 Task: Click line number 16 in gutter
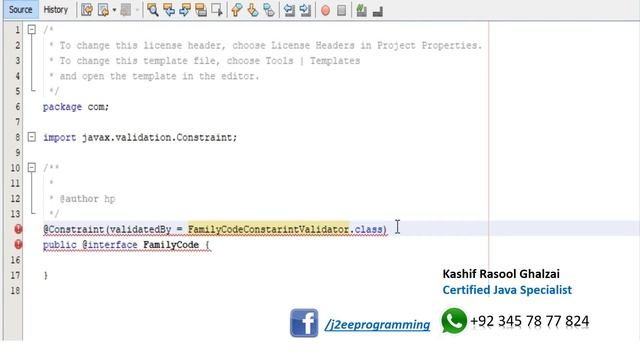click(15, 260)
